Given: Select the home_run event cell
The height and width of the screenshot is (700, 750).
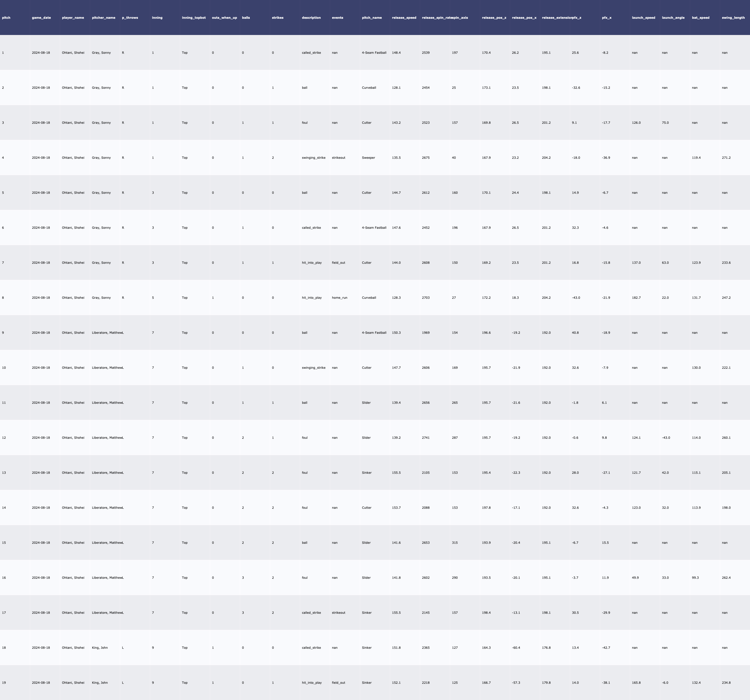Looking at the screenshot, I should tap(339, 298).
